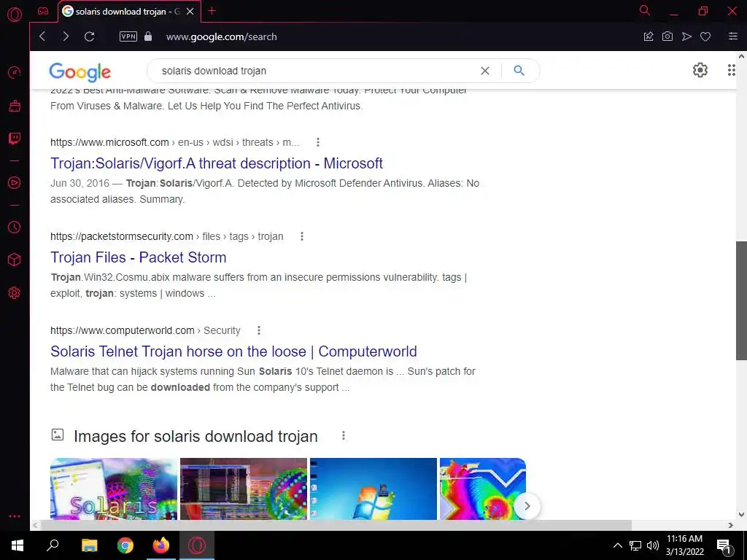
Task: Open volume control tray icon
Action: pos(653,545)
